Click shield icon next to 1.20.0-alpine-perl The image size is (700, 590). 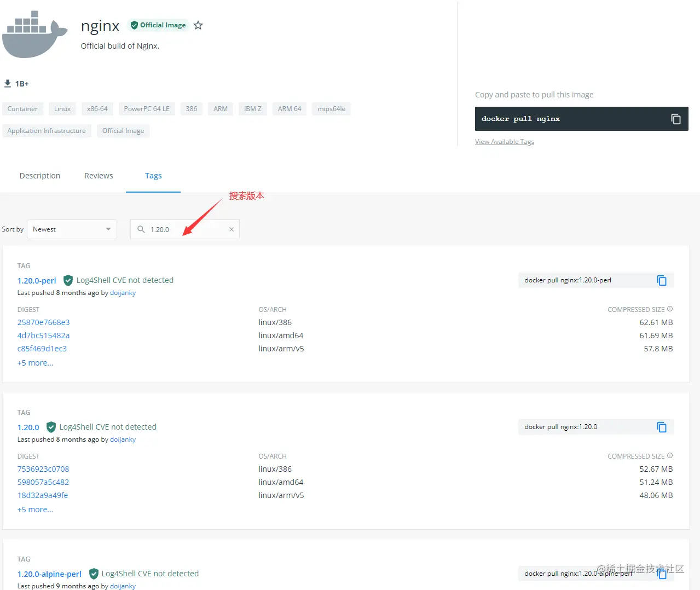pos(94,574)
